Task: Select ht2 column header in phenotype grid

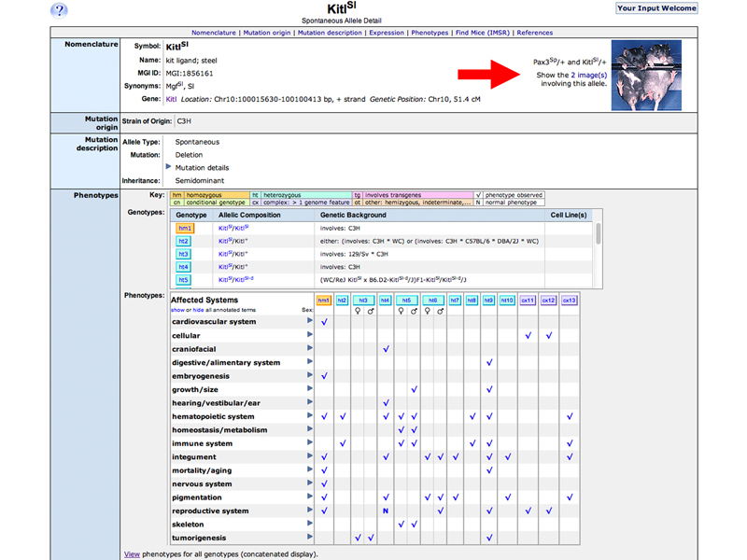Action: tap(342, 301)
